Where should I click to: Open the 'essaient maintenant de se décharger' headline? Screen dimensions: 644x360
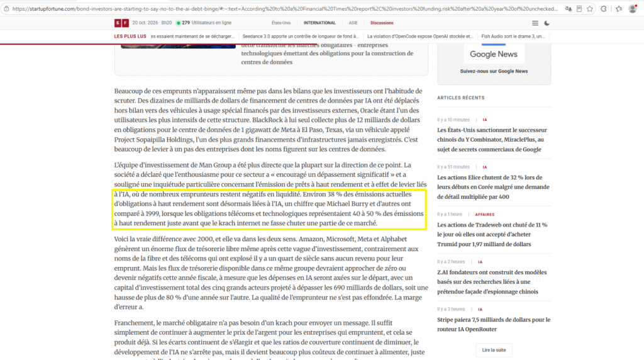pos(192,36)
